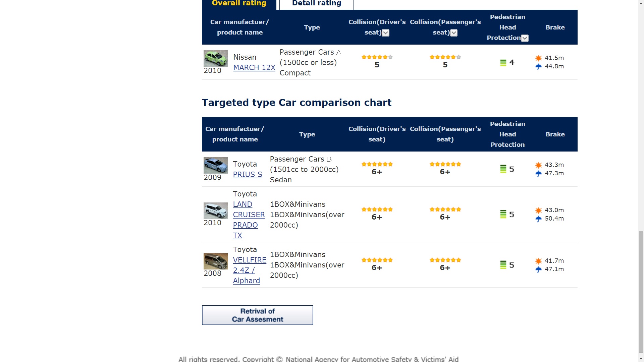Open Pedestrian Head Protection sort dropdown
This screenshot has height=362, width=644.
[525, 38]
